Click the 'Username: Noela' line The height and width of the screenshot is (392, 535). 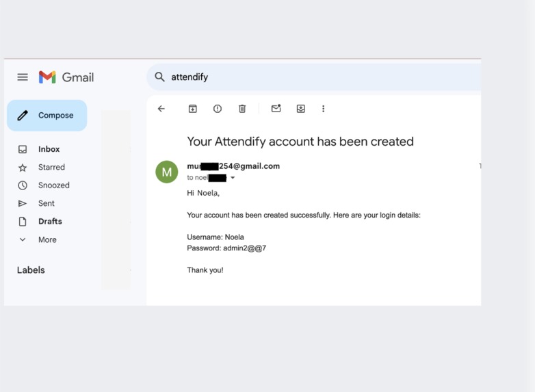click(216, 237)
